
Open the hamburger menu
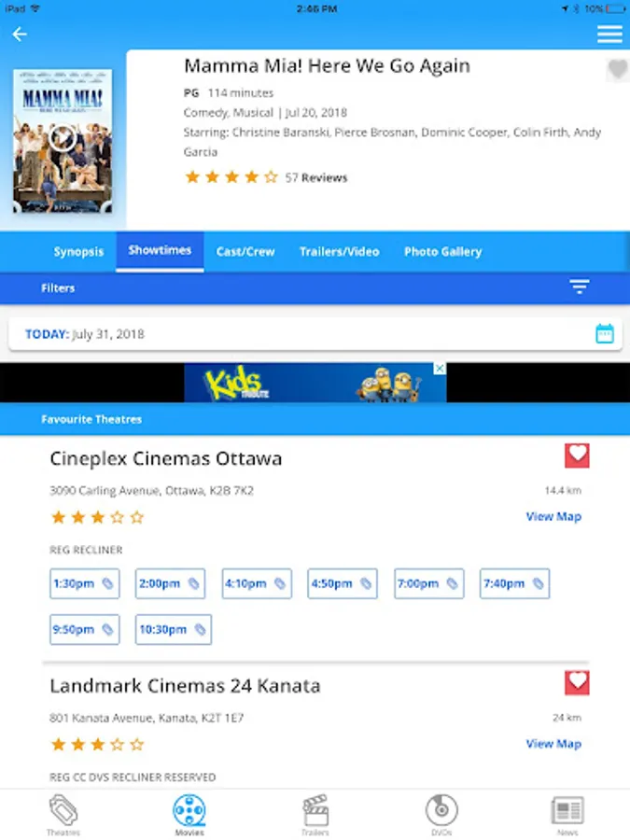coord(609,35)
